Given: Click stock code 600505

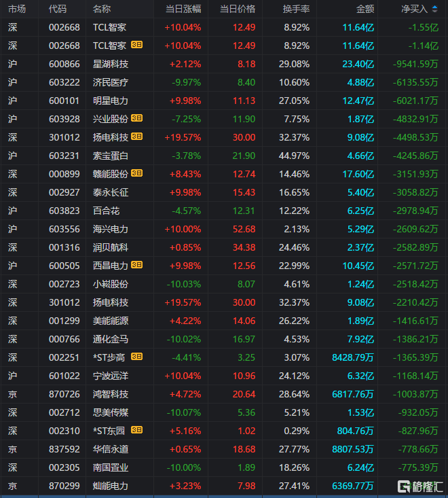Looking at the screenshot, I should pos(64,266).
